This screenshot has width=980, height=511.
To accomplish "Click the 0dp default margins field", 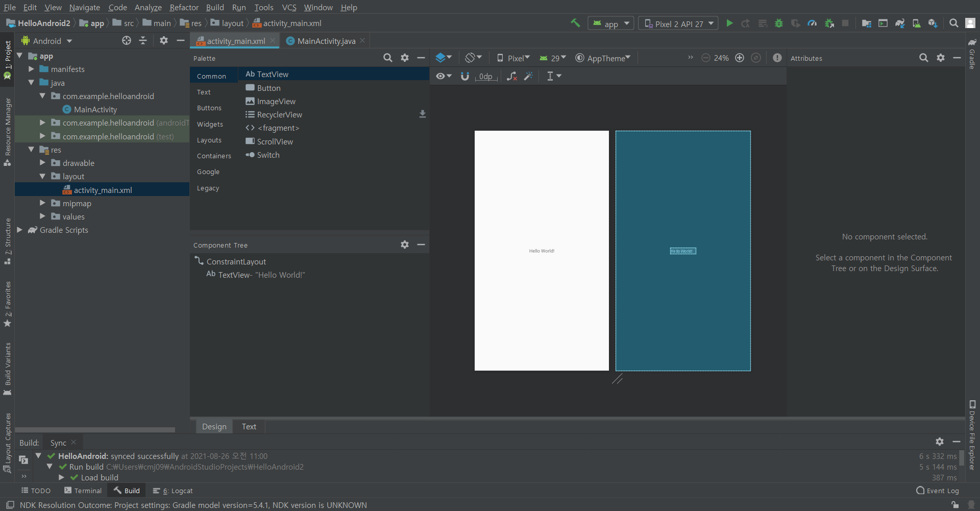I will (x=486, y=76).
